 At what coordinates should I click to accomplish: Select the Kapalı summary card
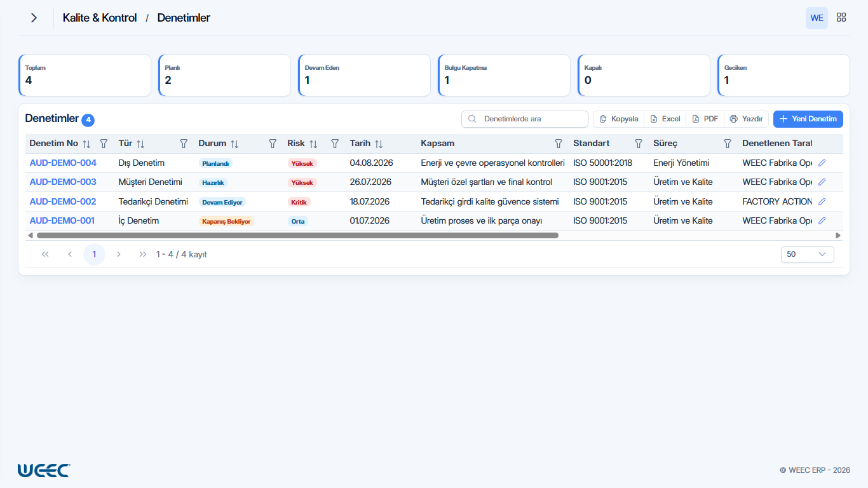644,75
